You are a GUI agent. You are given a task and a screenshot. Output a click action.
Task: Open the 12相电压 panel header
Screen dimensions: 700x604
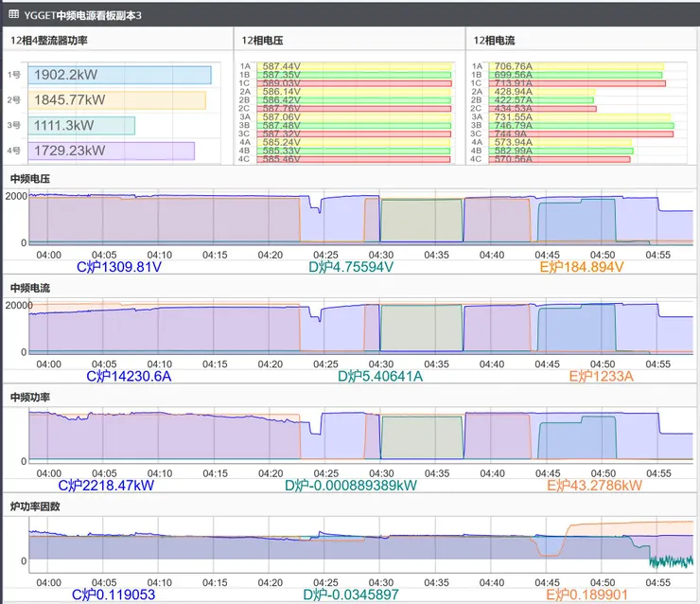(265, 41)
